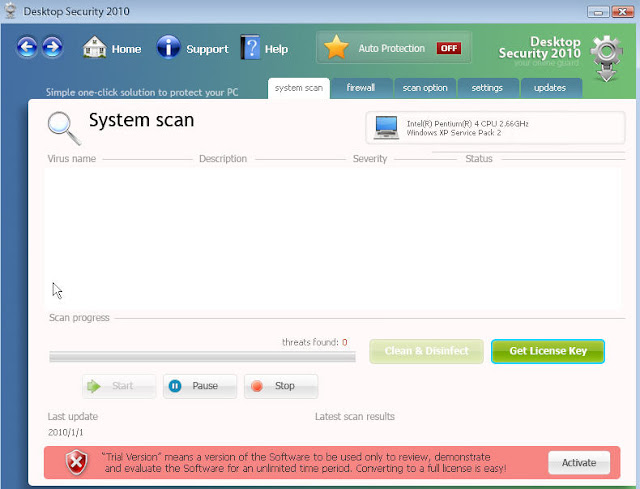640x489 pixels.
Task: Click the Intel Pentium CPU info text
Action: click(467, 124)
